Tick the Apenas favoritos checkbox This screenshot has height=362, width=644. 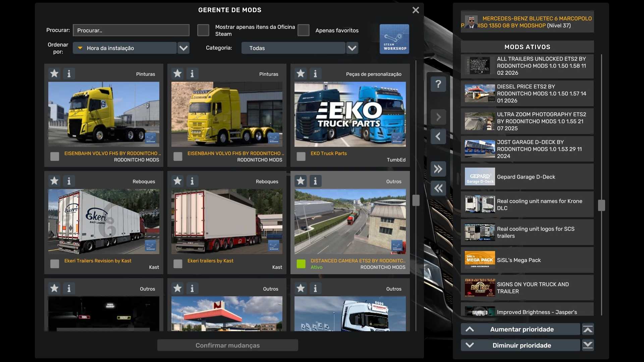pyautogui.click(x=303, y=30)
